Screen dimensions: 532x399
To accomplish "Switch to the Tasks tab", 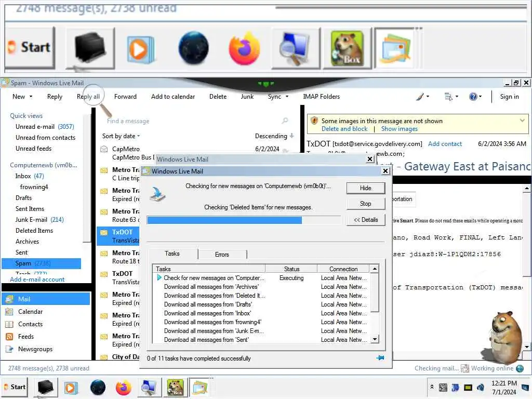I will click(x=172, y=254).
